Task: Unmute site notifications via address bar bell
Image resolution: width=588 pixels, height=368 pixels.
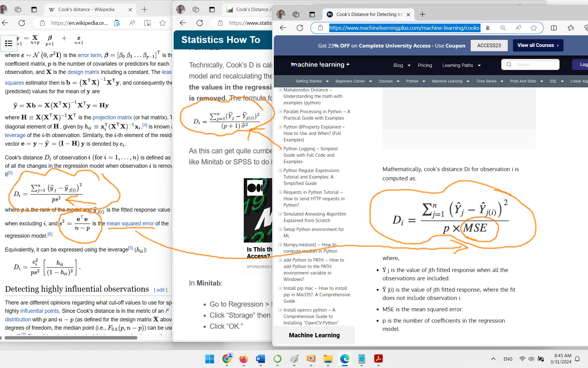Action: (488, 28)
